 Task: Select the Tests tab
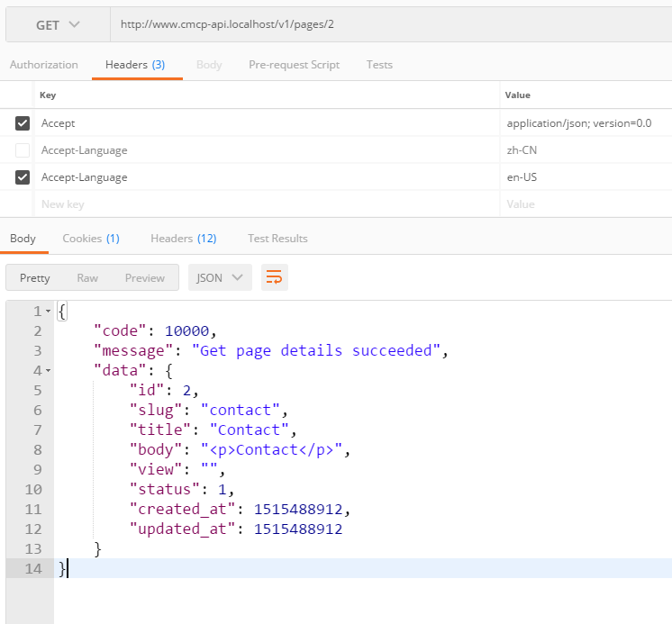tap(379, 65)
